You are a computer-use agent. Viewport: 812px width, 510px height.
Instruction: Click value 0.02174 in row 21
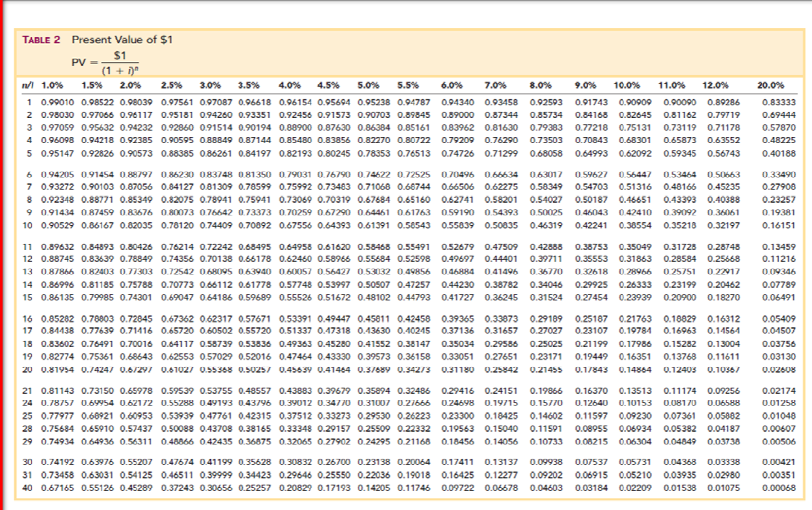click(779, 391)
